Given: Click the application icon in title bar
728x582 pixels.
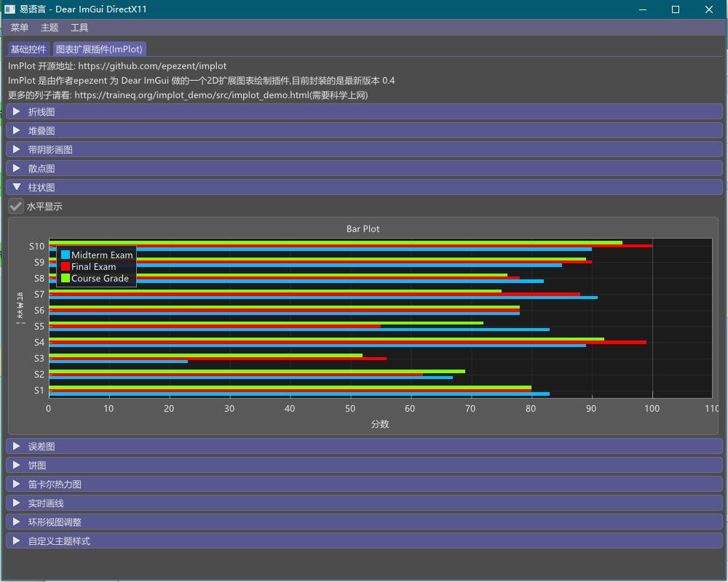Looking at the screenshot, I should tap(9, 9).
